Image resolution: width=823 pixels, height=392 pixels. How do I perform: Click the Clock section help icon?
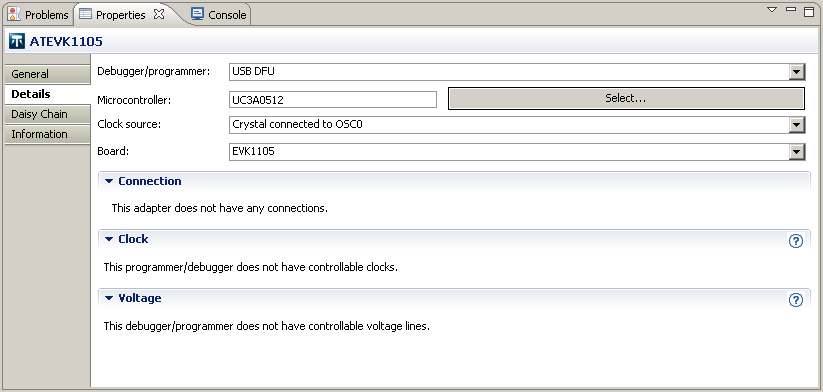[796, 241]
